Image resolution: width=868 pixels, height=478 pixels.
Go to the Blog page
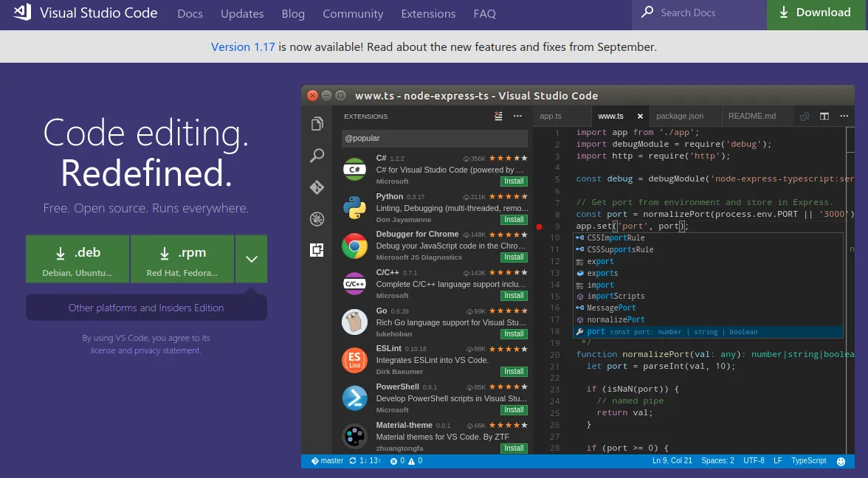click(293, 14)
